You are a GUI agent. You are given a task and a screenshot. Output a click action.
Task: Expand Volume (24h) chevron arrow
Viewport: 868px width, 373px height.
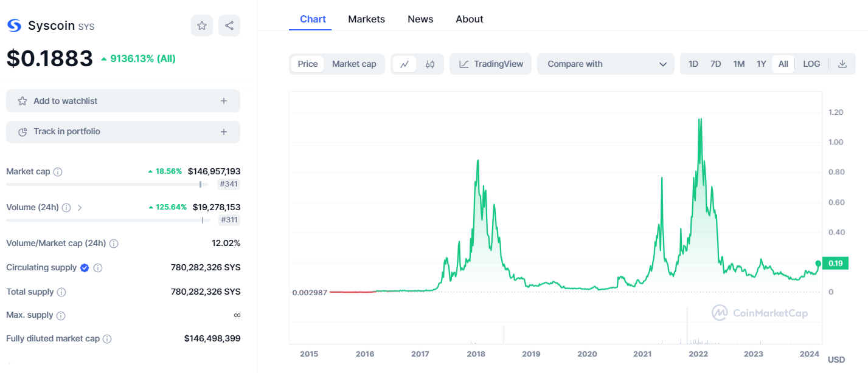pos(80,208)
